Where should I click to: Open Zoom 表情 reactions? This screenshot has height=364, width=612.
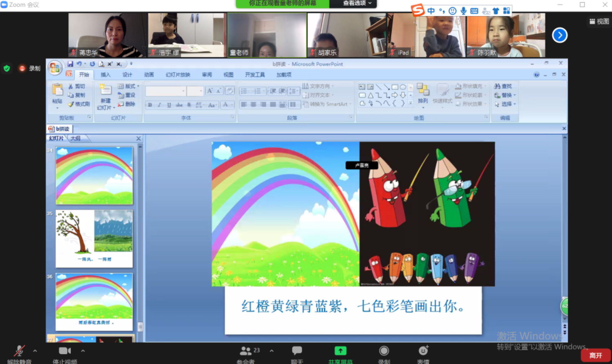point(423,354)
